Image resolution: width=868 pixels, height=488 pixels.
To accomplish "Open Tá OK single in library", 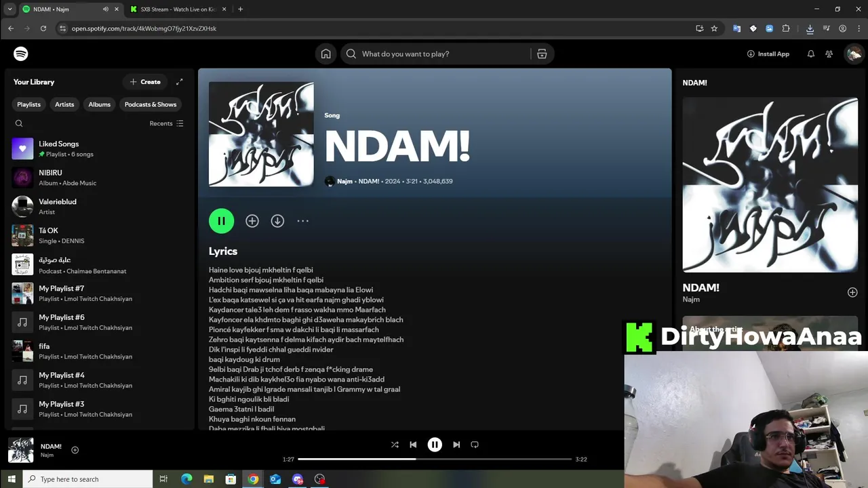I will point(100,235).
